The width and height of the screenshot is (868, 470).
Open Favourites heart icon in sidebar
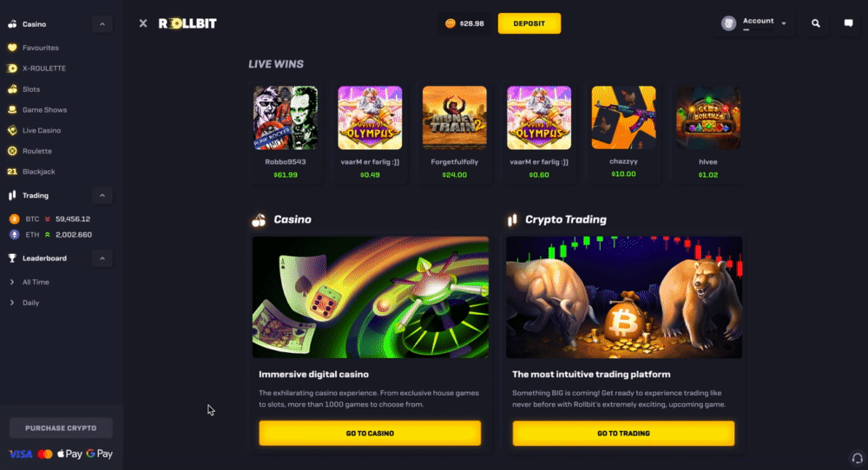pyautogui.click(x=12, y=48)
